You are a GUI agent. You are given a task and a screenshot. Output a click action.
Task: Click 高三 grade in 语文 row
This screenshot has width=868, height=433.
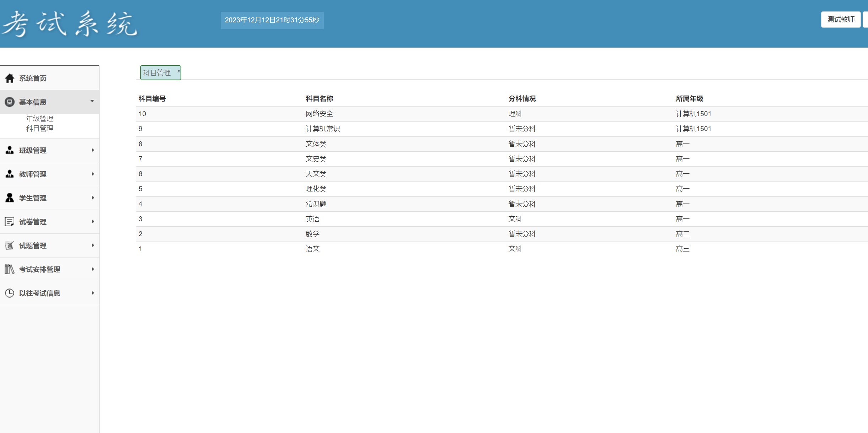tap(682, 249)
